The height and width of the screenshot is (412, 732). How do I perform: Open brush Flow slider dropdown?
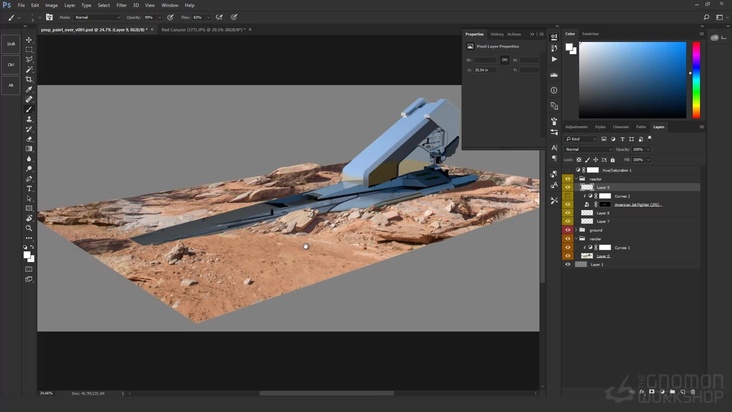tap(208, 17)
